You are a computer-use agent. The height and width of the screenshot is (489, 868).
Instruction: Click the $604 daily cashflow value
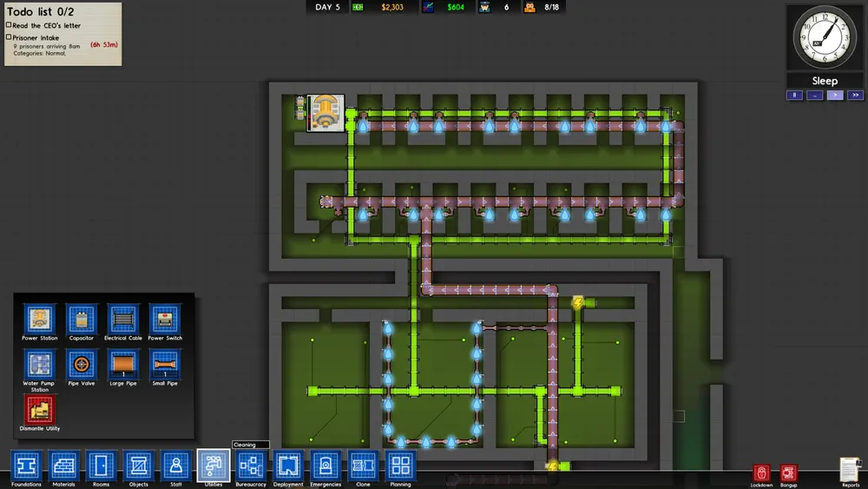click(x=456, y=7)
